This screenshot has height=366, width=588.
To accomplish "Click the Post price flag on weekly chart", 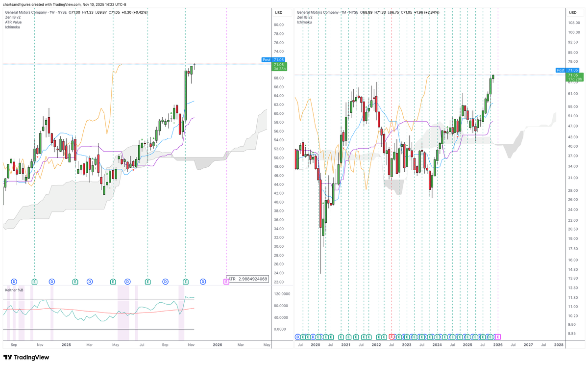I will coord(266,59).
